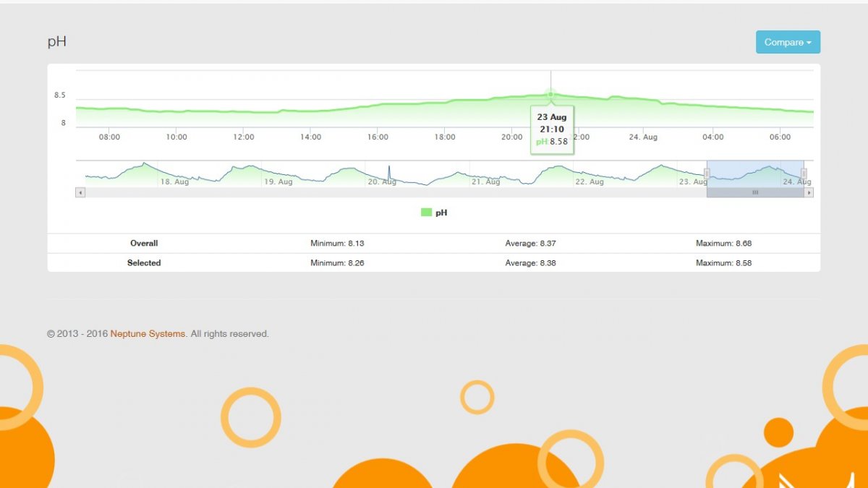Click the Average: 8.37 value
Viewport: 868px width, 488px height.
[x=530, y=244]
